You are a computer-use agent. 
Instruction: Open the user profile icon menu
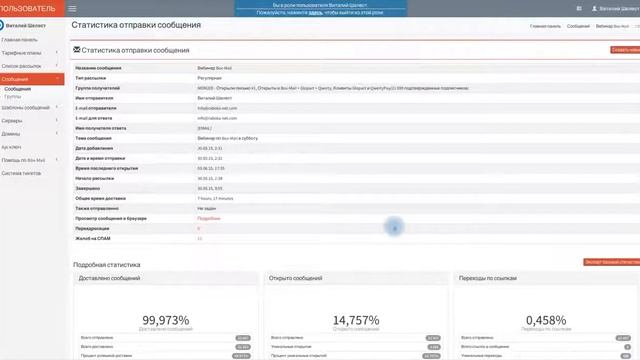point(594,9)
